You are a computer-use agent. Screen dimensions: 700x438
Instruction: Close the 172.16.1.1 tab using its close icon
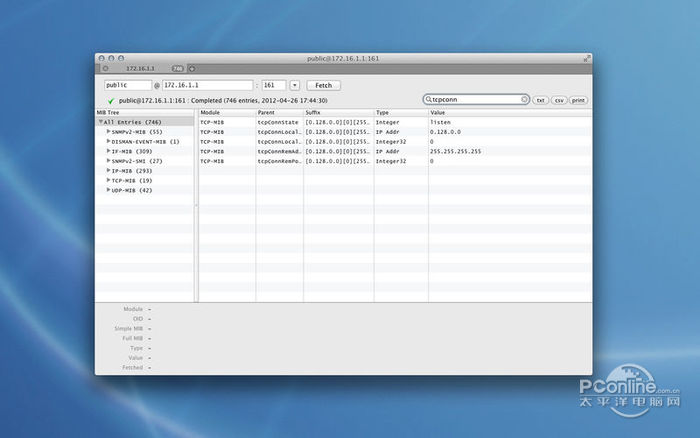[x=105, y=68]
